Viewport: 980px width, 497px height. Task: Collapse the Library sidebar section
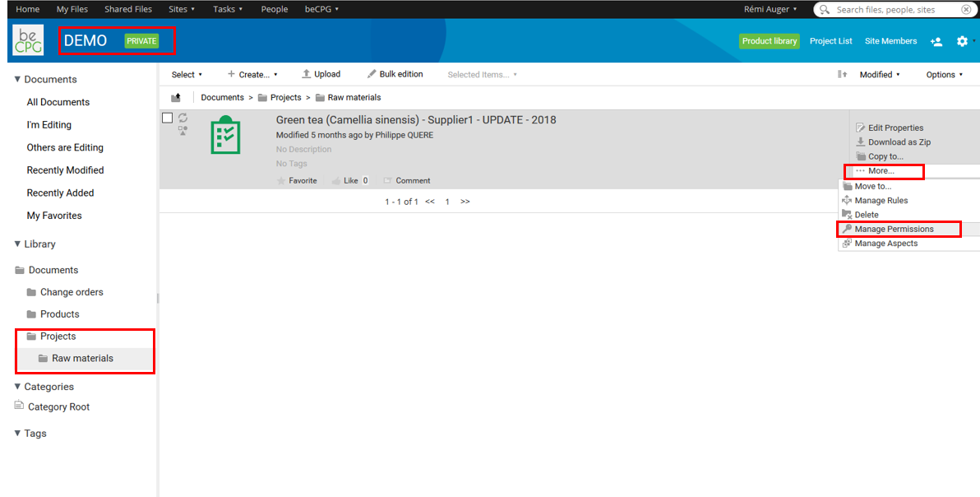coord(17,244)
